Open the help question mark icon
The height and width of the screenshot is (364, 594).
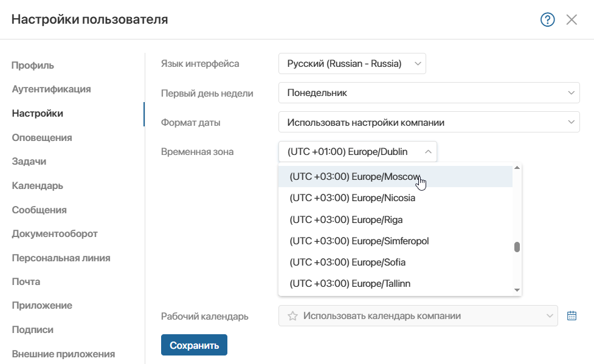pos(547,19)
